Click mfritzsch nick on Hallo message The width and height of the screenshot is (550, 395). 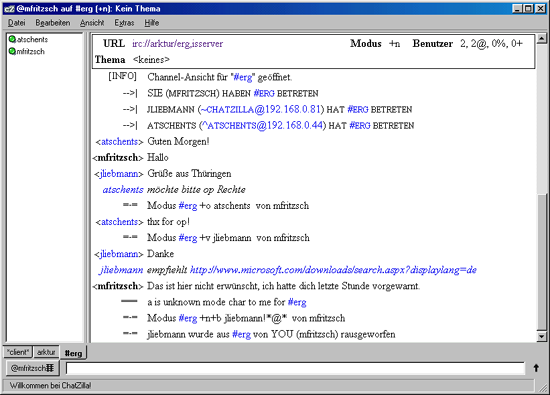click(118, 158)
